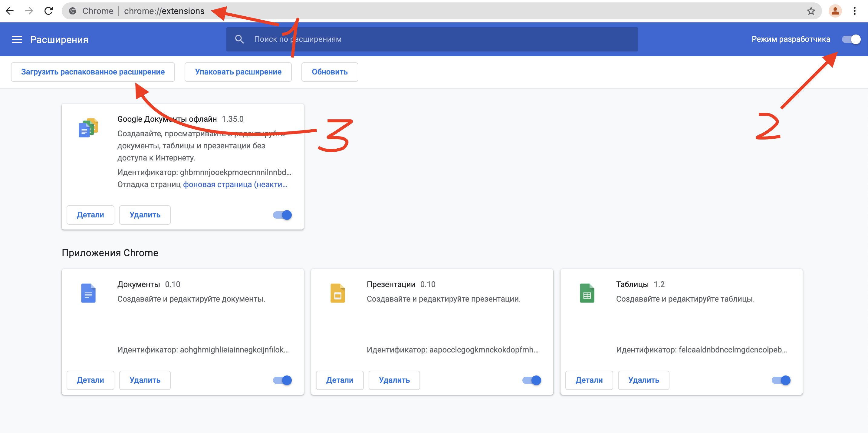
Task: Focus the Поиск по расширениям search field
Action: coord(432,39)
